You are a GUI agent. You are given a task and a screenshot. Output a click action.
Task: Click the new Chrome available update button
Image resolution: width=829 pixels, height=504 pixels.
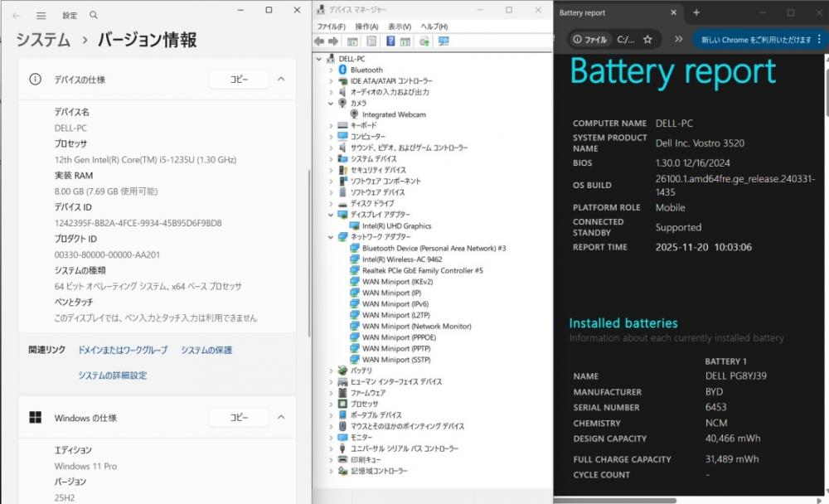755,39
